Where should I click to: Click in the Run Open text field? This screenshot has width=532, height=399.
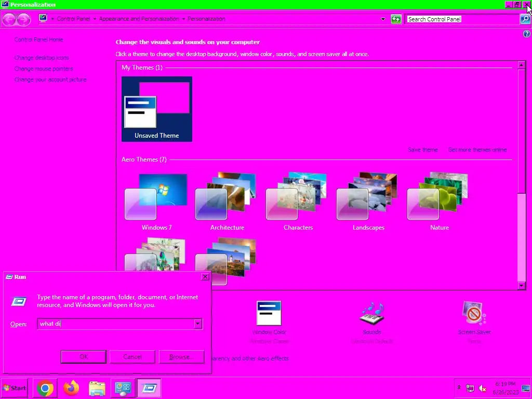[115, 324]
